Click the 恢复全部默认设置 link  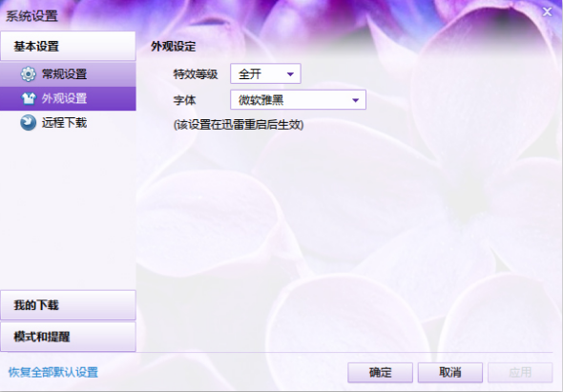pyautogui.click(x=53, y=372)
